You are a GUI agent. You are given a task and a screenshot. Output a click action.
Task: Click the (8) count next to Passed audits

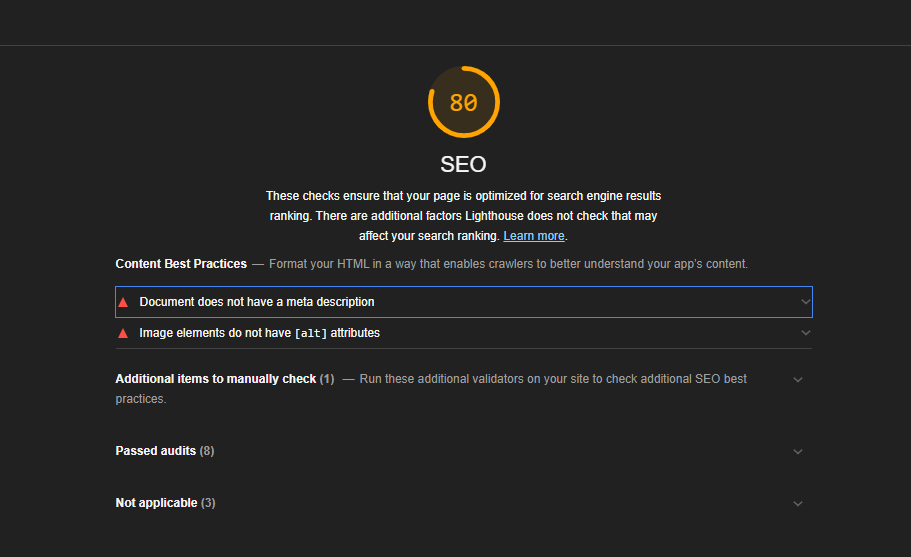click(x=207, y=451)
